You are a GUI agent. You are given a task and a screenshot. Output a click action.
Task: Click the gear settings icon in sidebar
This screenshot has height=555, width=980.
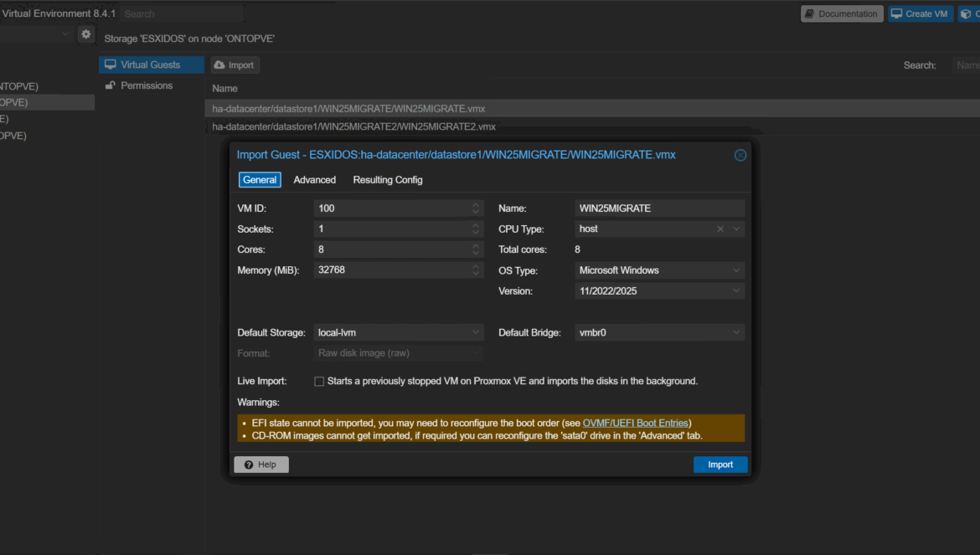(x=86, y=34)
